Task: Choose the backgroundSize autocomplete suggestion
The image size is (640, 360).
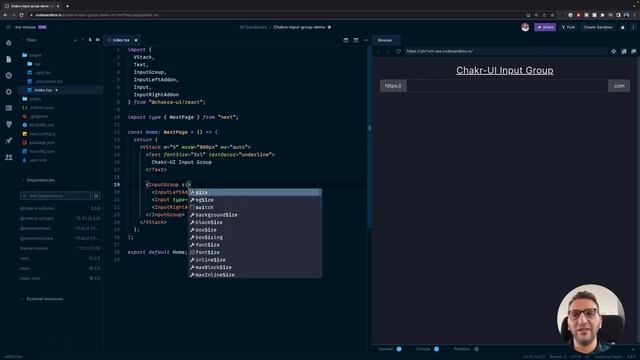Action: click(x=255, y=215)
